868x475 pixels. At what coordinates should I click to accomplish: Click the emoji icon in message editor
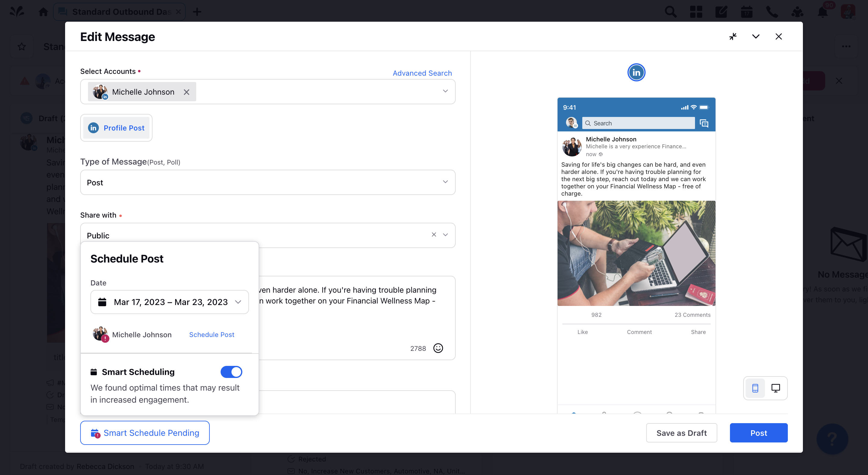439,348
